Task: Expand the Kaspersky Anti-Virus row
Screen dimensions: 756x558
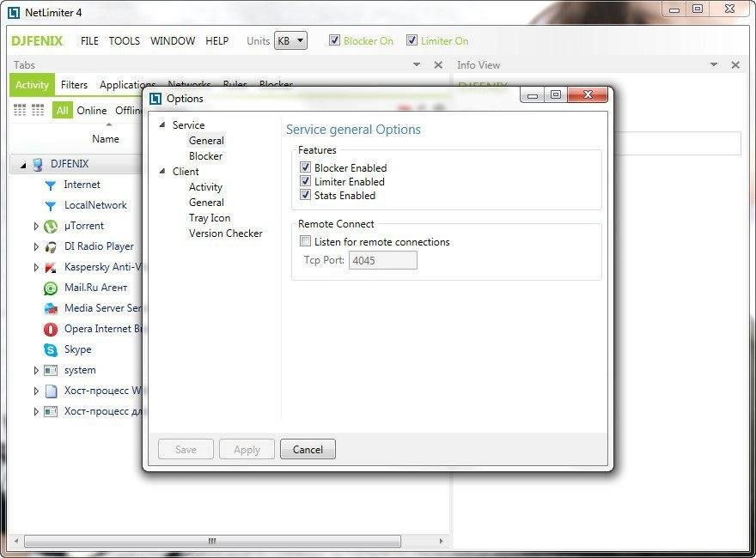Action: 36,268
